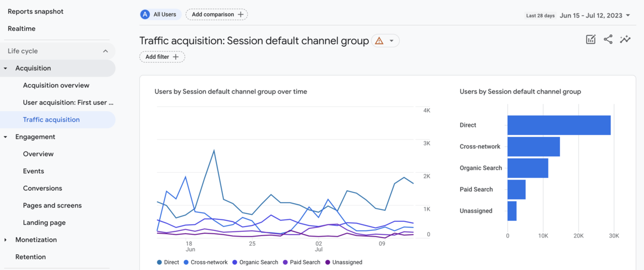Click 'Users by Session default channel group over time' heading
Image resolution: width=644 pixels, height=270 pixels.
(x=231, y=92)
